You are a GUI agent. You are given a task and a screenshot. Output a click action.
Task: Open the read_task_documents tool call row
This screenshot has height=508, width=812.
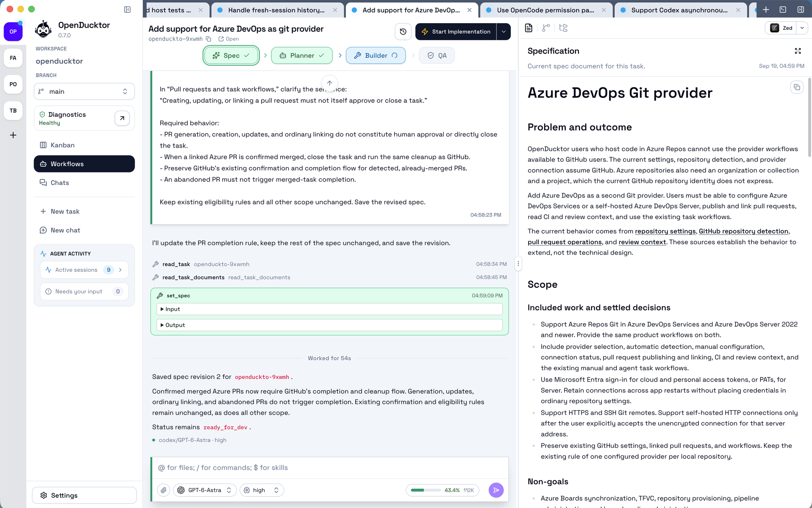pos(329,277)
